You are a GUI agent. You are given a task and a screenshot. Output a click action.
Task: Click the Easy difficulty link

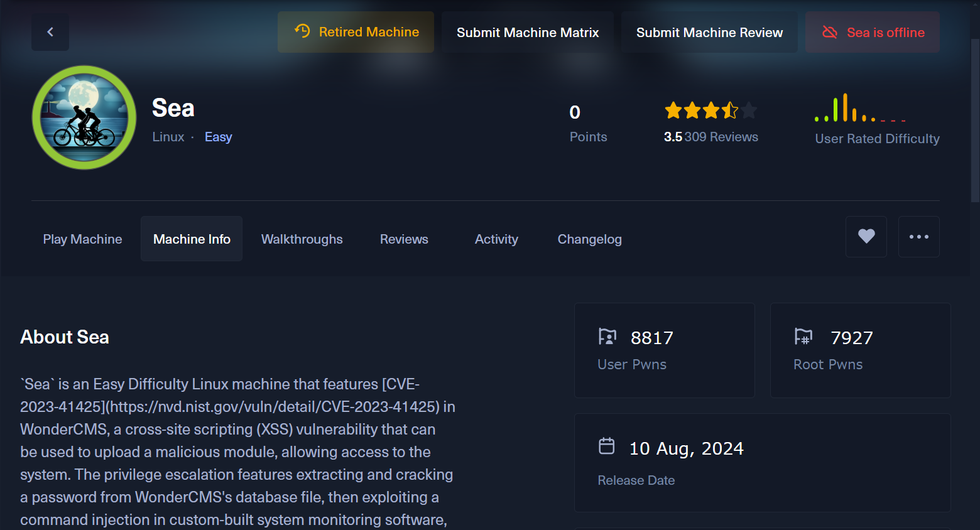coord(218,137)
